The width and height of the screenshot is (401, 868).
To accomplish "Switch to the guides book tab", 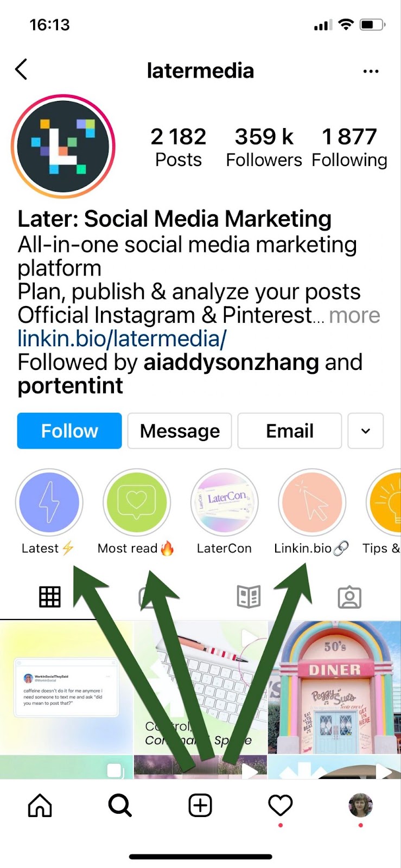I will (x=249, y=597).
